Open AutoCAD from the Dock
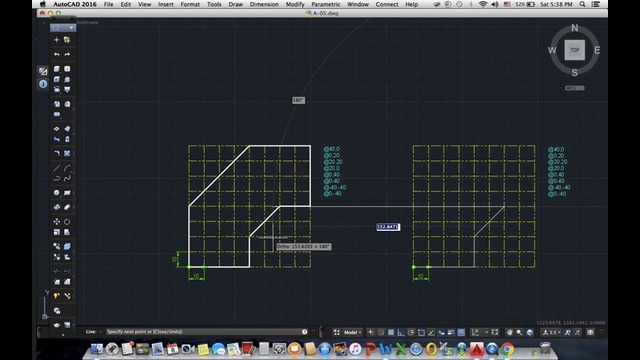Screen dimensions: 640x360 477,349
